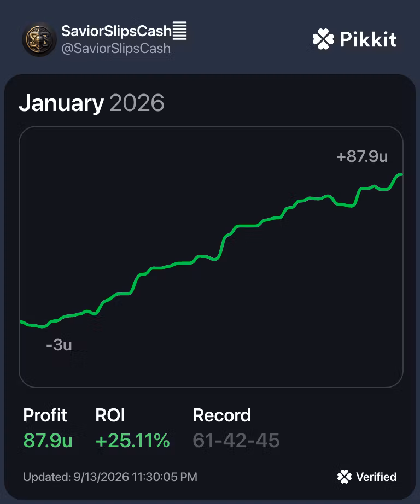Click the +25.11% ROI value
The width and height of the screenshot is (420, 504).
coord(132,440)
